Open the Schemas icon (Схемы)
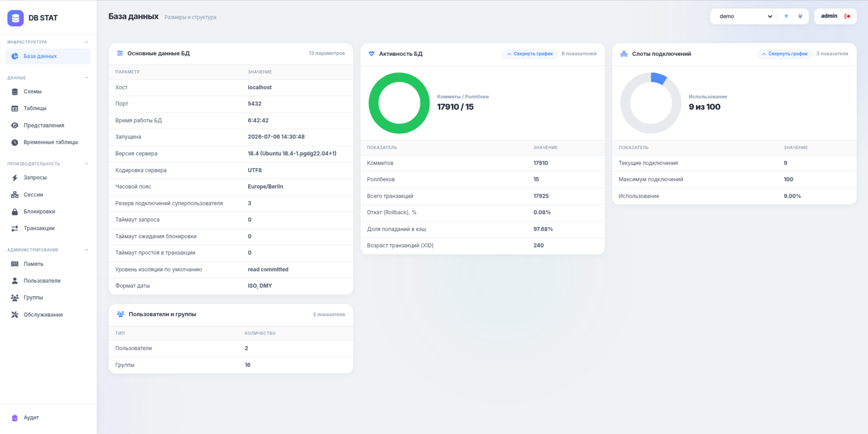 (x=14, y=92)
